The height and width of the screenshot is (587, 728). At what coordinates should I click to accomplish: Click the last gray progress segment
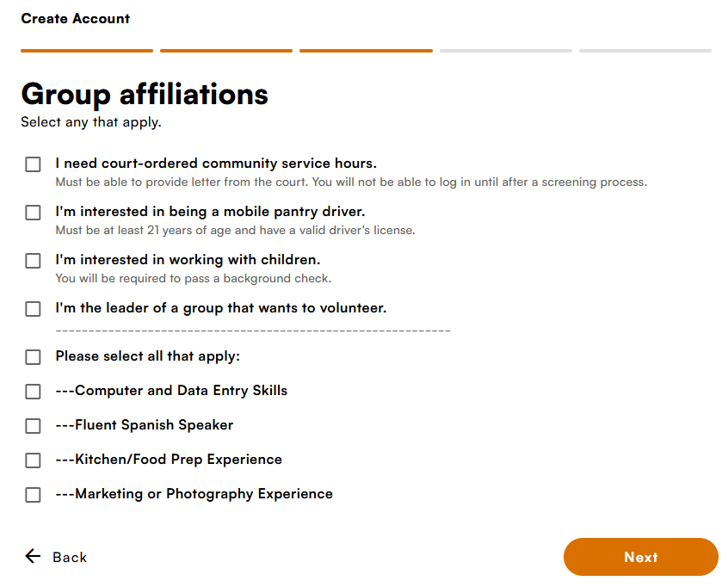(645, 51)
